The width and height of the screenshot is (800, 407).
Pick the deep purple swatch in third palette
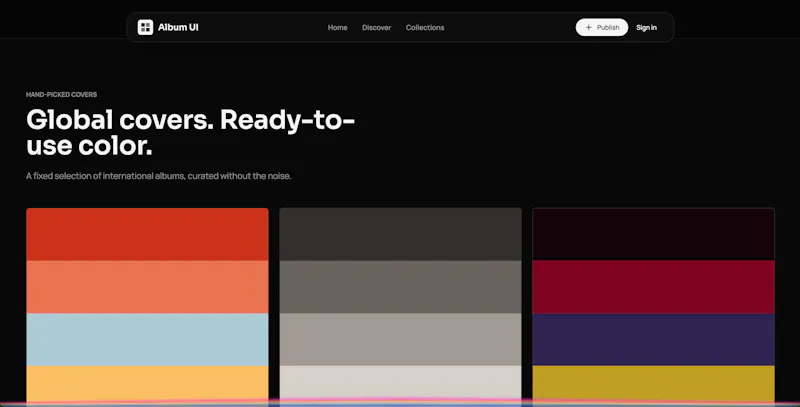[x=654, y=340]
